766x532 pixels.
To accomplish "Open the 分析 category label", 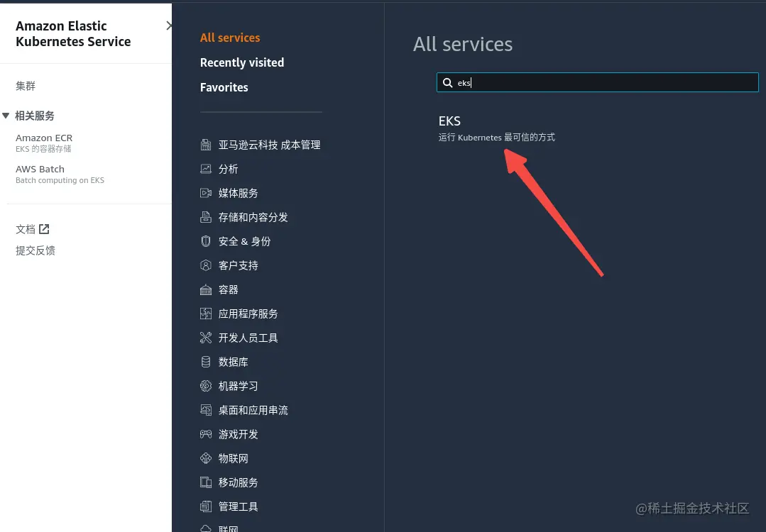I will pos(228,169).
